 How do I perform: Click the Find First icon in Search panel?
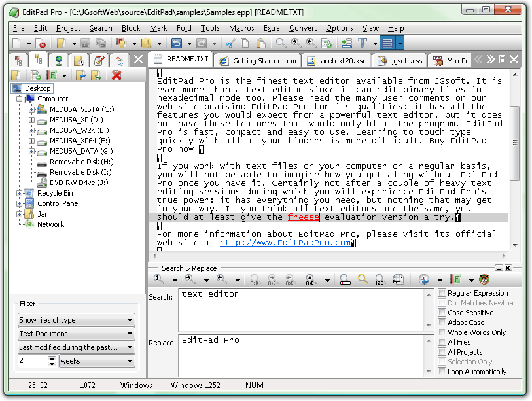coord(158,279)
